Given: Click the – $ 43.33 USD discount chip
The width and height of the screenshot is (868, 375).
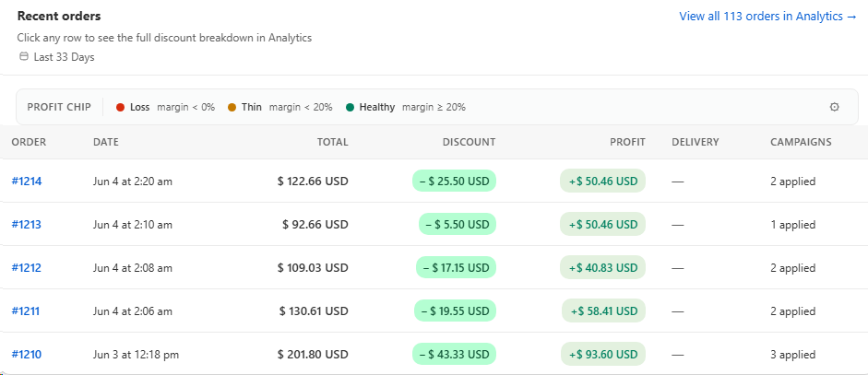Looking at the screenshot, I should pos(454,354).
